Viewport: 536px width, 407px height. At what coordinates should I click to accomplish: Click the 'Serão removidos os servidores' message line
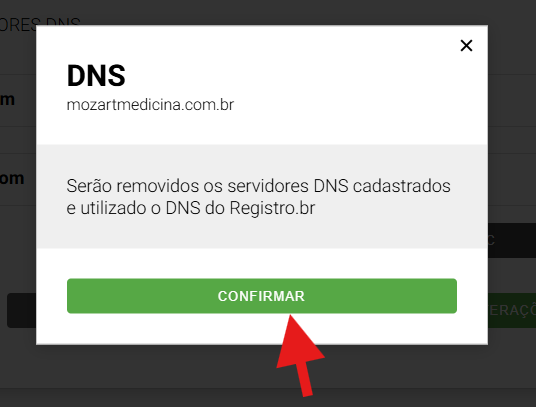[x=258, y=186]
